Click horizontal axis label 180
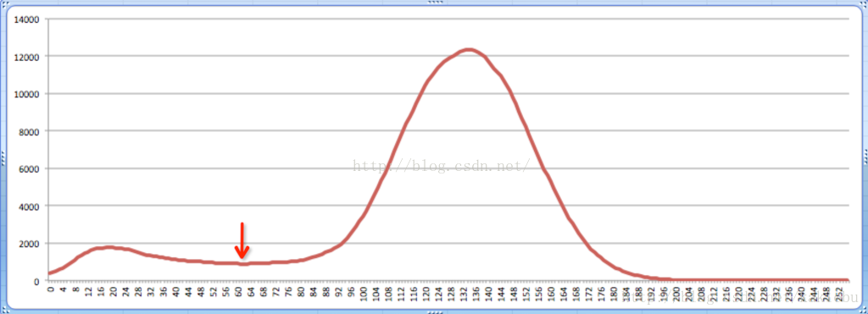The width and height of the screenshot is (868, 314). point(614,293)
